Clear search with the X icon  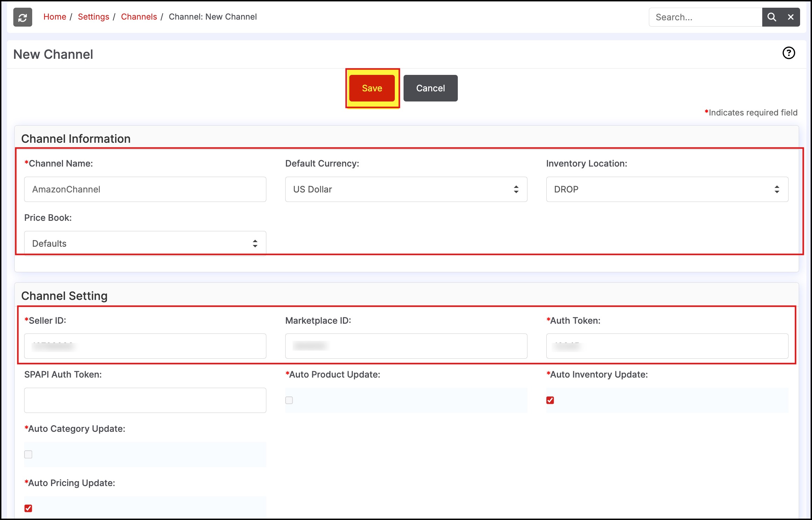791,17
